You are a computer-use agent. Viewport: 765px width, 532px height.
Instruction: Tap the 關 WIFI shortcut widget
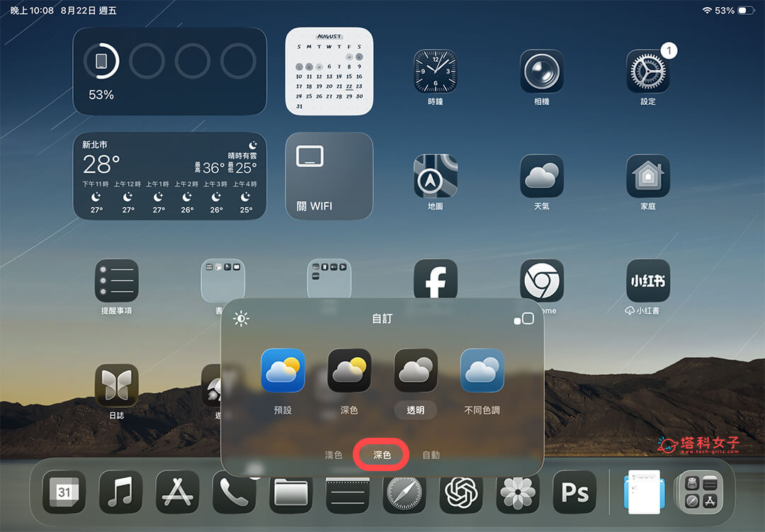point(329,175)
